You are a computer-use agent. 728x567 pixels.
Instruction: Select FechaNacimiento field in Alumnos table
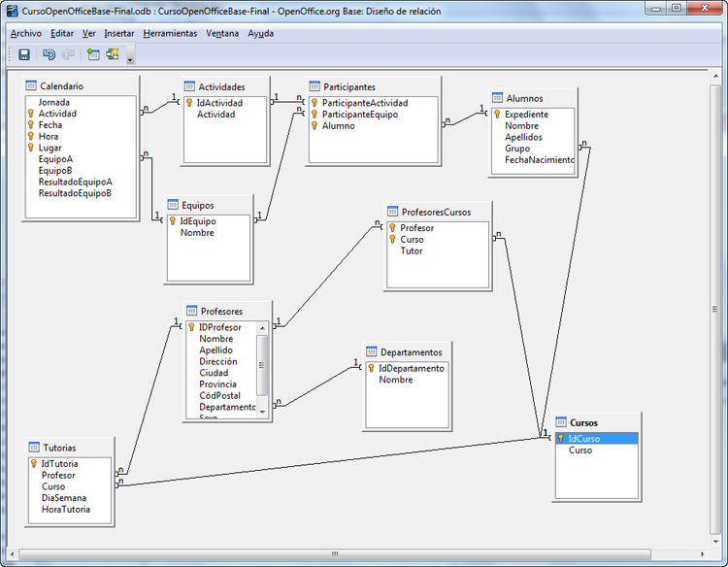[x=539, y=160]
